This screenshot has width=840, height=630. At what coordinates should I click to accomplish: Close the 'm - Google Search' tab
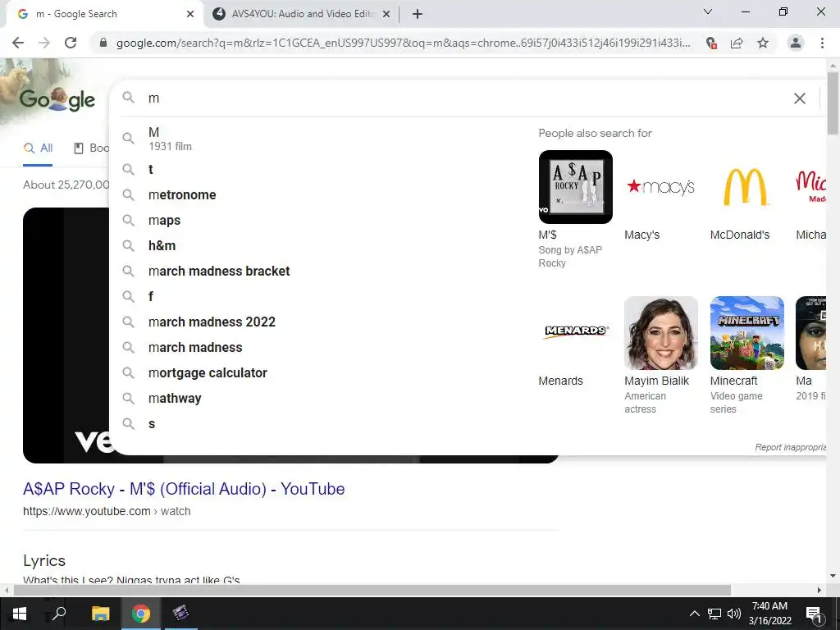tap(190, 14)
